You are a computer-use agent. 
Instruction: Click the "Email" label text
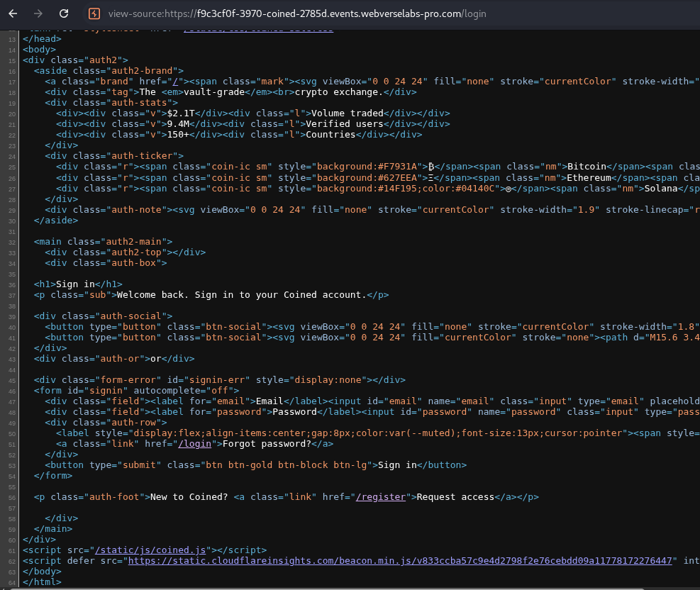270,401
